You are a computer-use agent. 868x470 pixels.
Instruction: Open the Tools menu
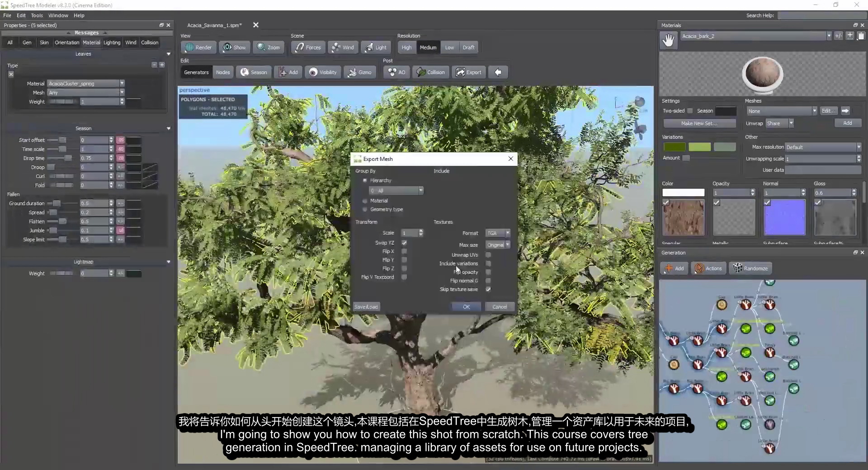(x=37, y=15)
